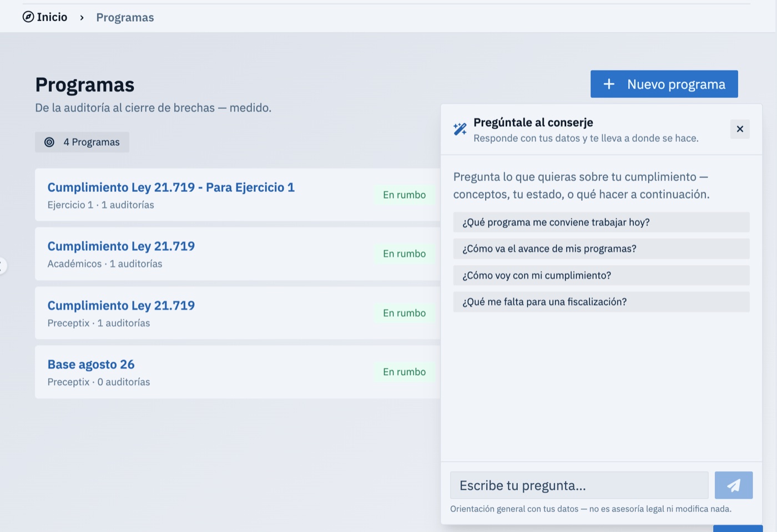
Task: Click En rumbo status of Académicos program
Action: click(404, 254)
